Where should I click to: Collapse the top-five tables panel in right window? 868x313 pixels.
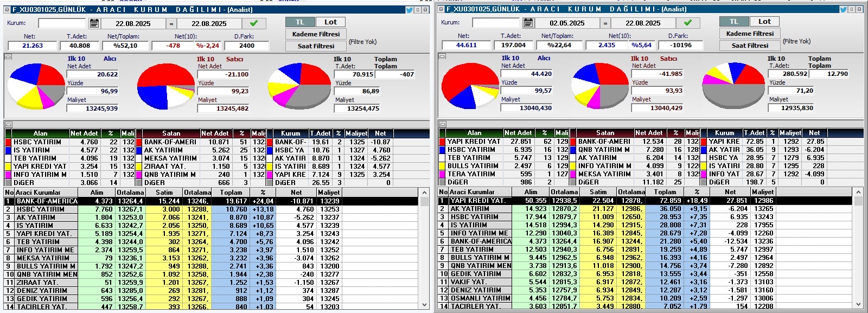point(442,124)
